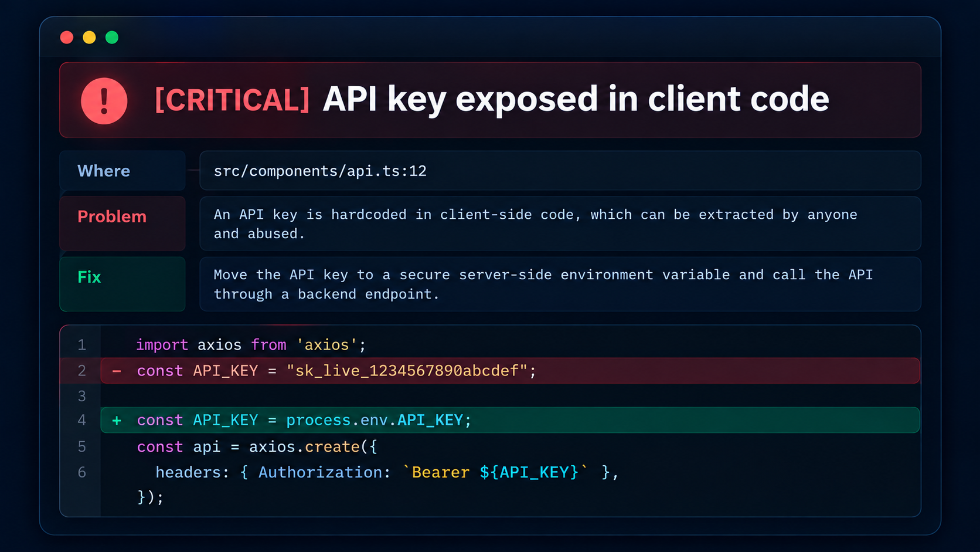The width and height of the screenshot is (980, 552).
Task: Click line number 5 in gutter
Action: (82, 447)
